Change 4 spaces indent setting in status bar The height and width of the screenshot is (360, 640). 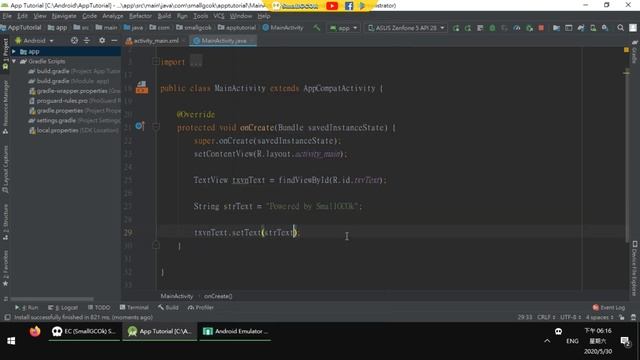[600, 317]
